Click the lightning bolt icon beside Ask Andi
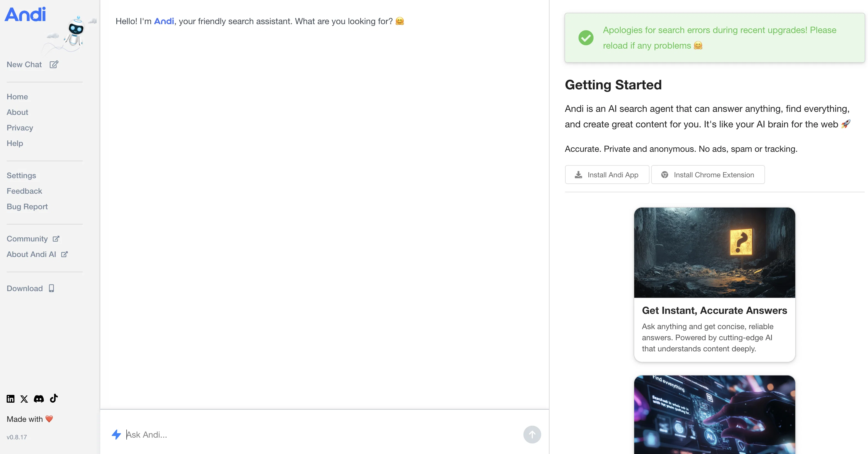 116,435
